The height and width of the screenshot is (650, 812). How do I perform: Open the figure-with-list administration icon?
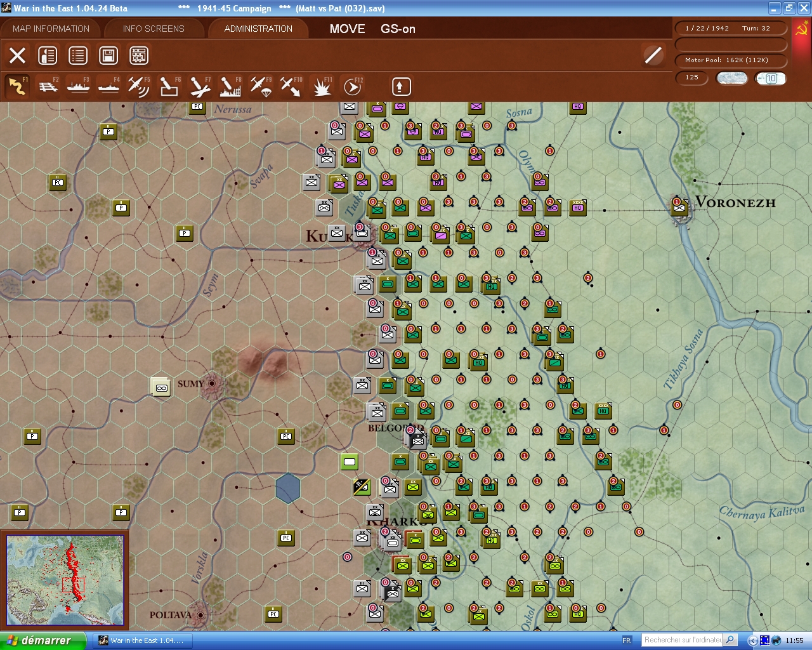[48, 55]
